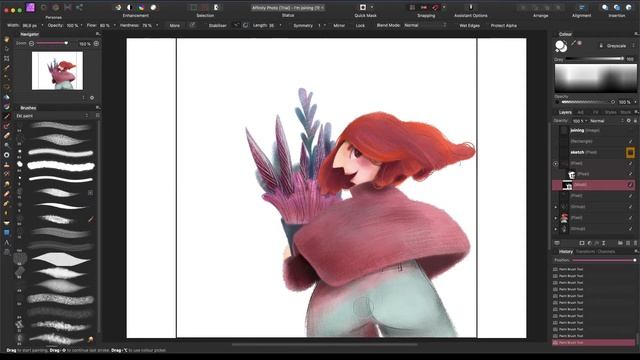Image resolution: width=640 pixels, height=360 pixels.
Task: Enable the Mirror option
Action: coord(339,25)
